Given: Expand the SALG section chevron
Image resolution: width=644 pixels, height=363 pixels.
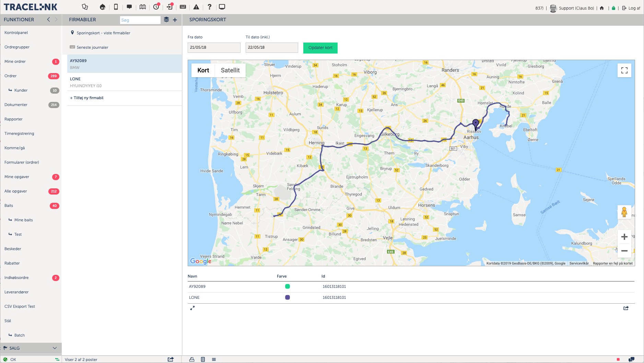Looking at the screenshot, I should tap(55, 348).
